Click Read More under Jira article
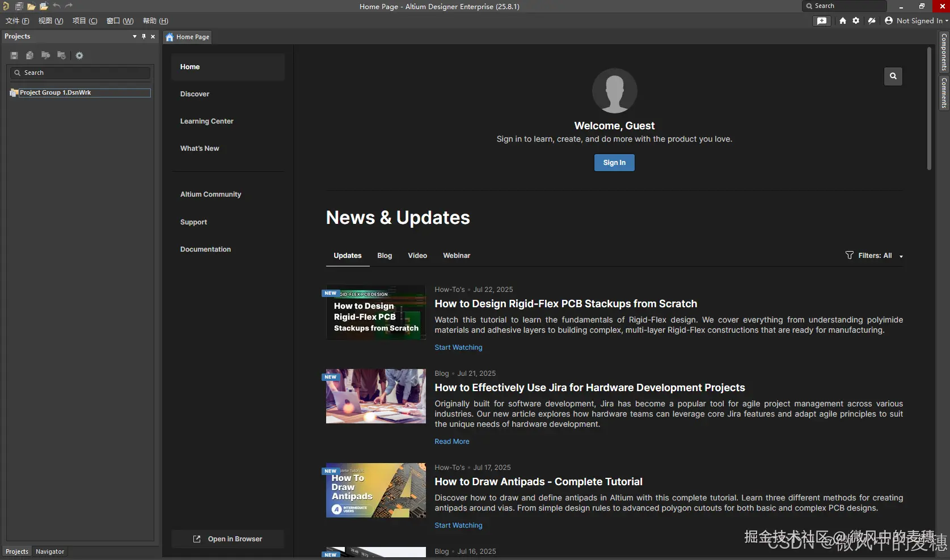The image size is (950, 560). click(x=452, y=442)
